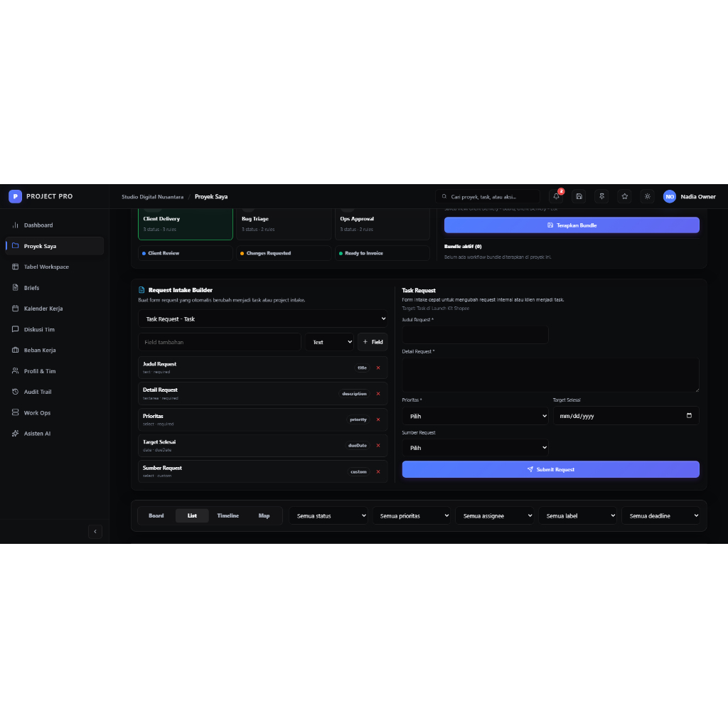728x728 pixels.
Task: Click the Ready to Invoice status chip
Action: 382,253
